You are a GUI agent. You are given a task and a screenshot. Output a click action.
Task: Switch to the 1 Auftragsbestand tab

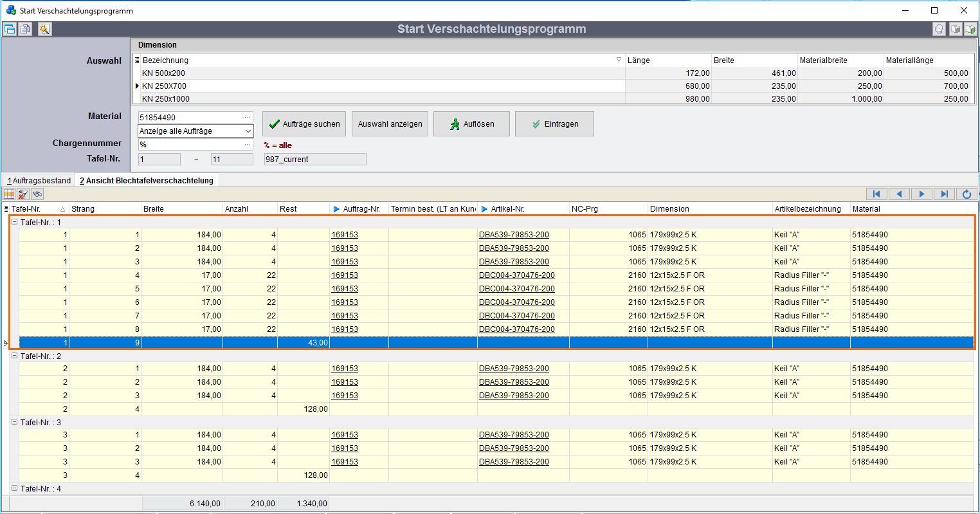pyautogui.click(x=39, y=181)
